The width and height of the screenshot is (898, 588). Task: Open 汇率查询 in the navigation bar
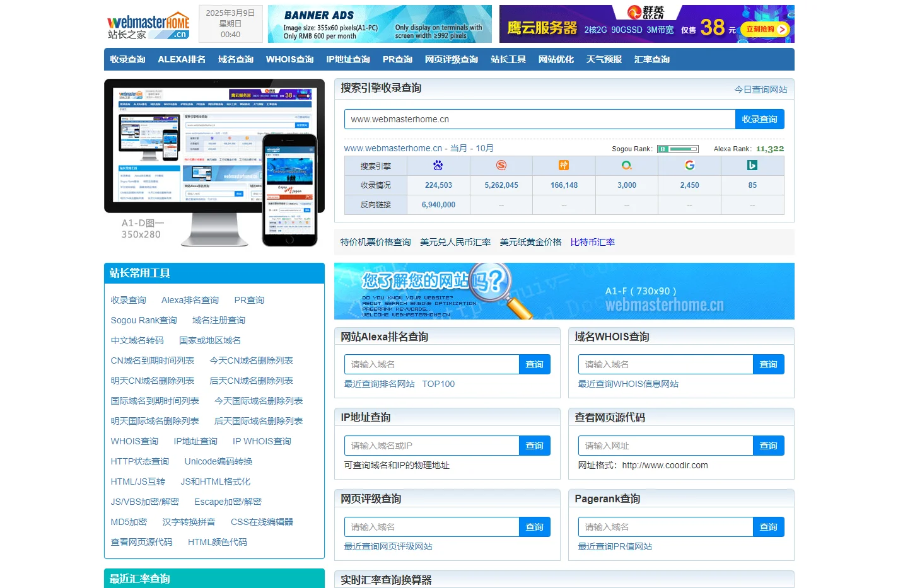(652, 59)
